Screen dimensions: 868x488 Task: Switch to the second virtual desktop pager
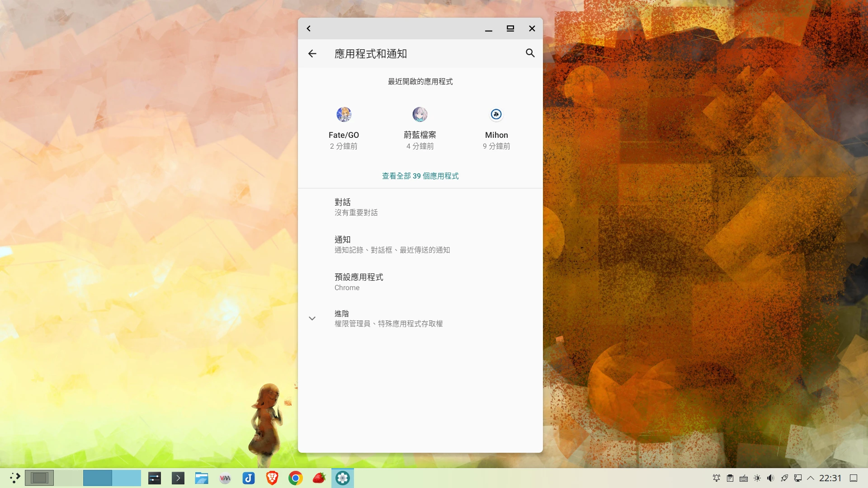(68, 478)
